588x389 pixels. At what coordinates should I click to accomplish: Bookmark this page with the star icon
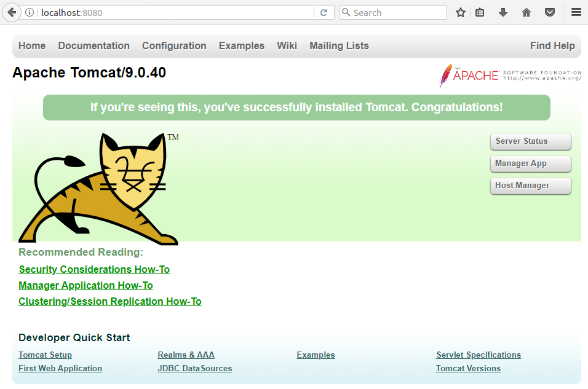[x=460, y=12]
